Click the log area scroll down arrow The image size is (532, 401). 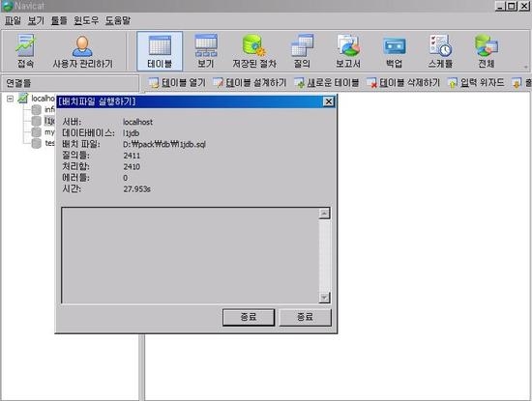[324, 298]
